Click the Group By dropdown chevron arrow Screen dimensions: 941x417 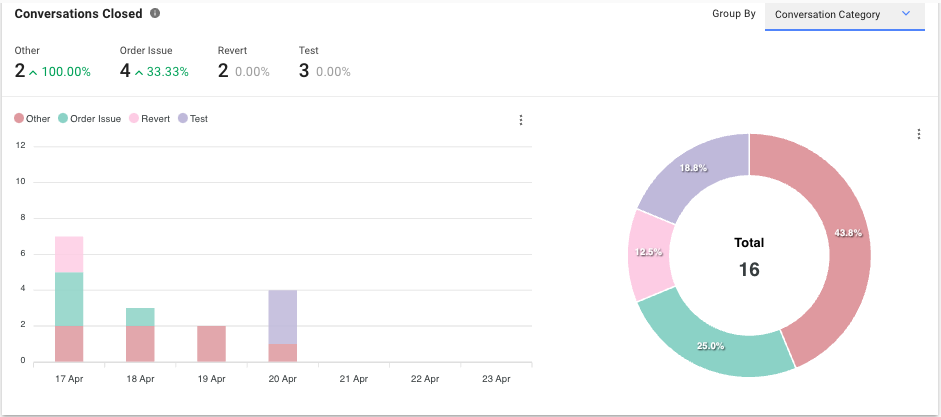[x=906, y=14]
